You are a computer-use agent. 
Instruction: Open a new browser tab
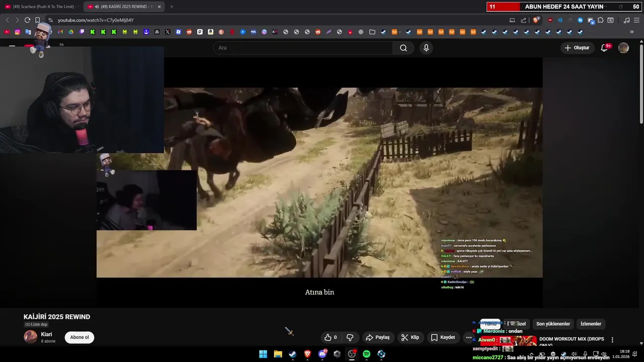pyautogui.click(x=172, y=7)
